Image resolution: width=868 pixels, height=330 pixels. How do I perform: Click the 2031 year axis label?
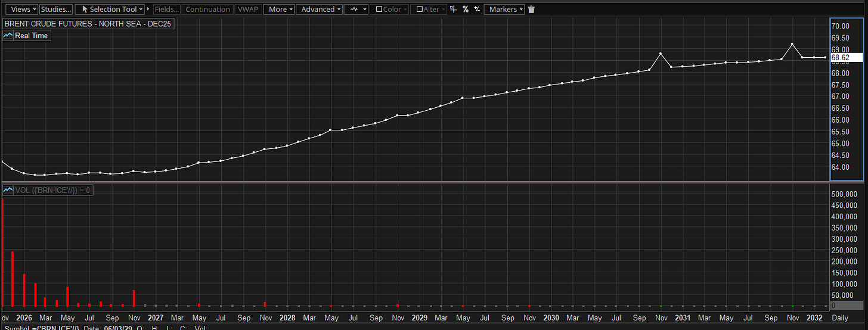683,318
